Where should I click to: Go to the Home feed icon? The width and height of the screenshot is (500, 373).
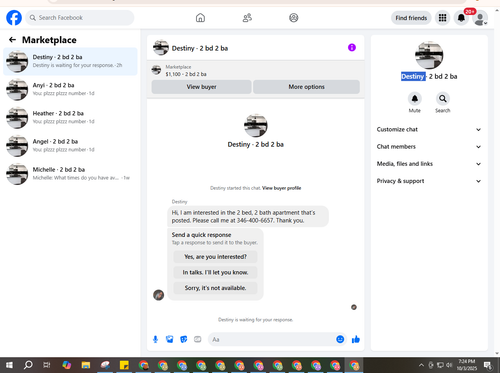[200, 18]
